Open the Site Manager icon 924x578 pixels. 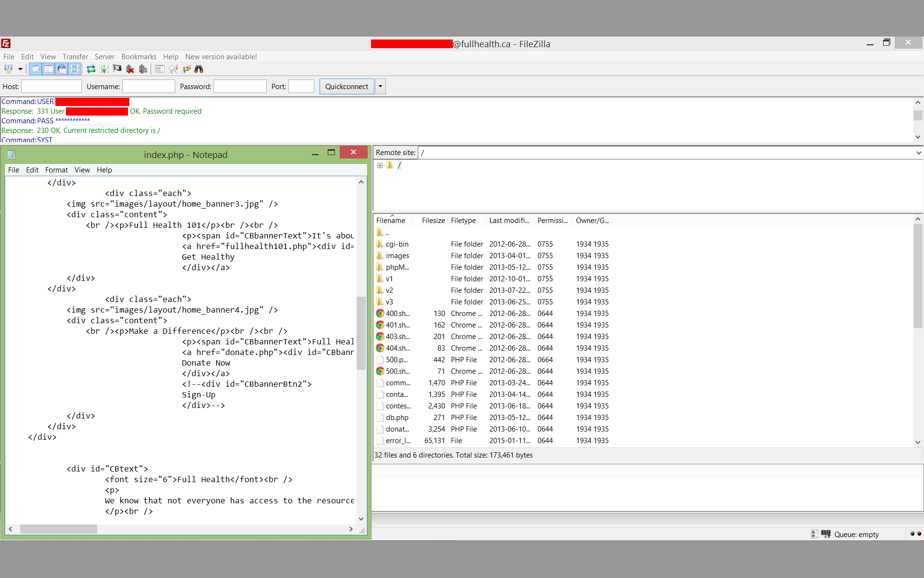point(8,69)
